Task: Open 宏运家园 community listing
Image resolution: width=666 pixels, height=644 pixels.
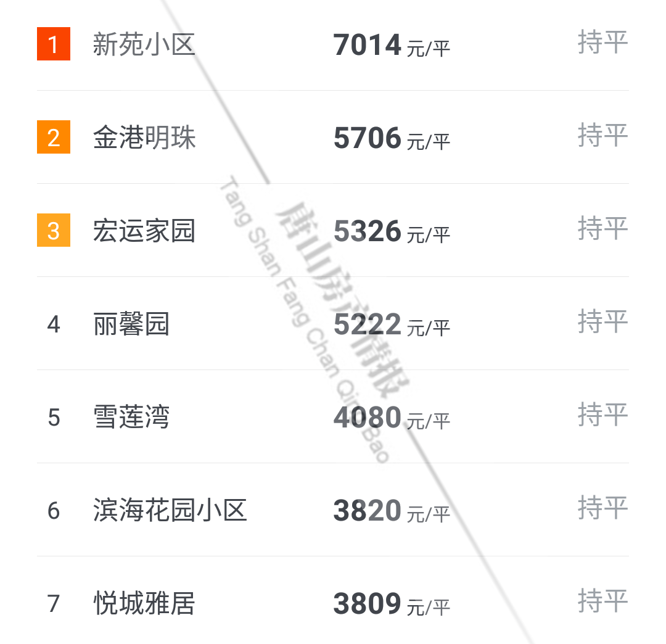Action: click(x=144, y=231)
